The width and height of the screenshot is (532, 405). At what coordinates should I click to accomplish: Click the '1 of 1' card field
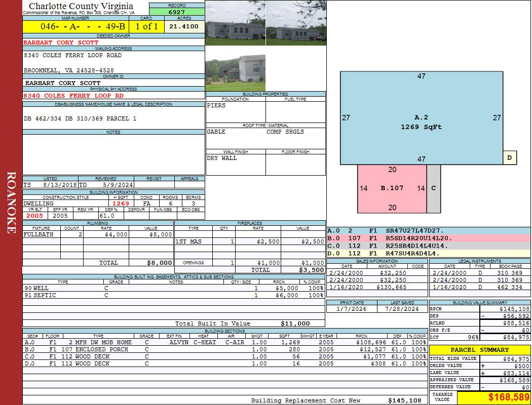coord(146,26)
